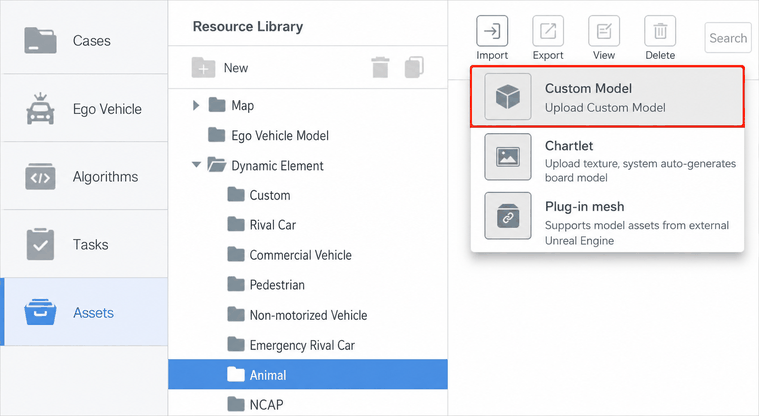Viewport: 759px width, 416px height.
Task: Click the View label text
Action: point(604,55)
